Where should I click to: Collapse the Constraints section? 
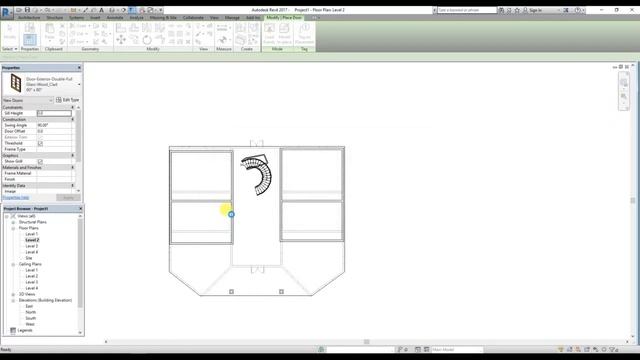(73, 107)
